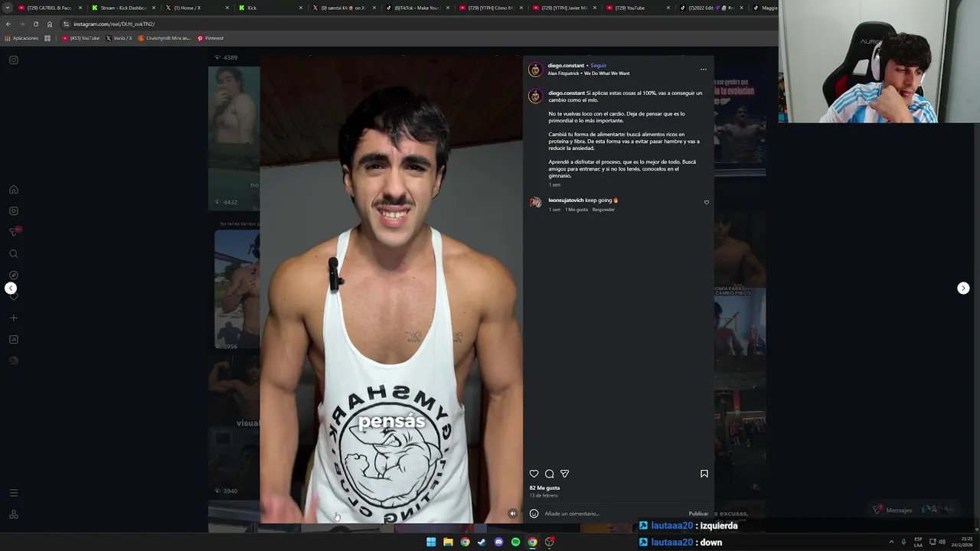Go to previous reel with left arrow
This screenshot has width=980, height=551.
point(11,288)
